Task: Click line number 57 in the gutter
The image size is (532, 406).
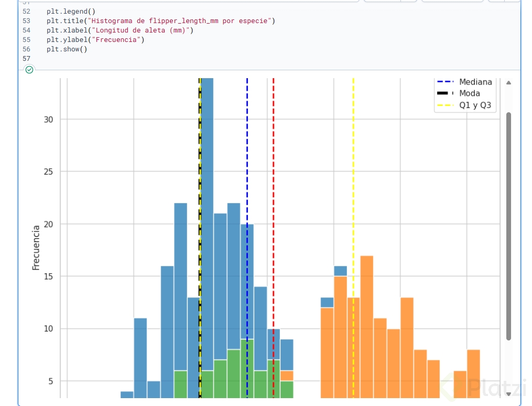Action: (27, 59)
